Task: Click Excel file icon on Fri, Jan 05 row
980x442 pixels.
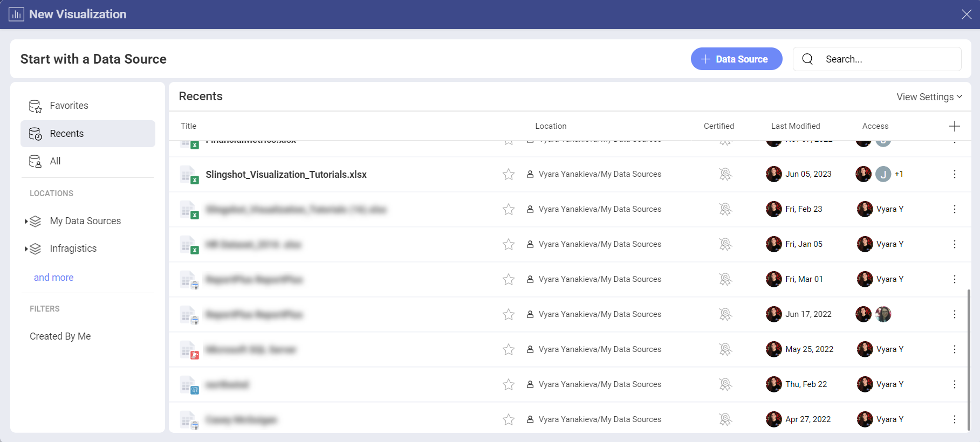Action: click(189, 245)
